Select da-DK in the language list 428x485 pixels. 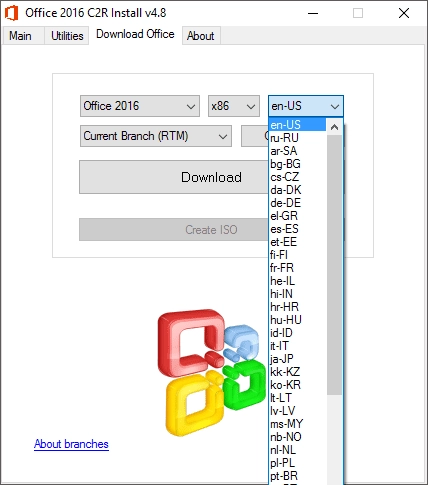[x=297, y=190]
